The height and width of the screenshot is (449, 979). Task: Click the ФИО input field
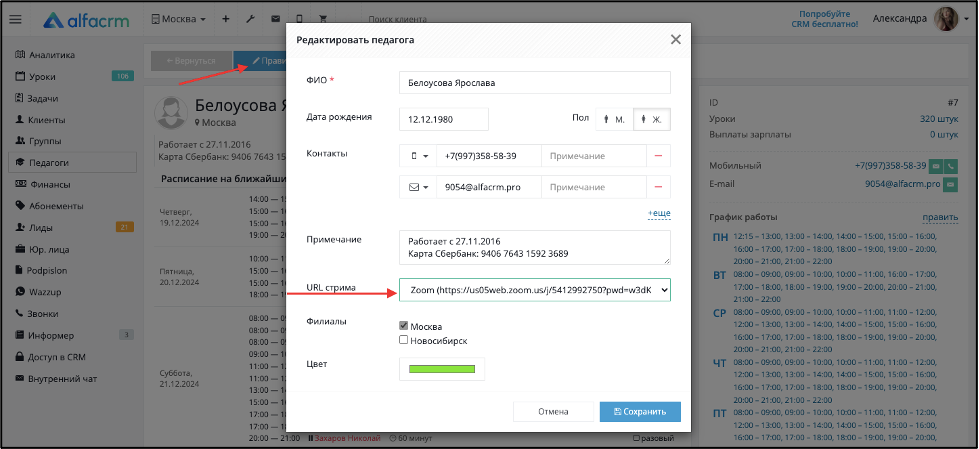534,82
